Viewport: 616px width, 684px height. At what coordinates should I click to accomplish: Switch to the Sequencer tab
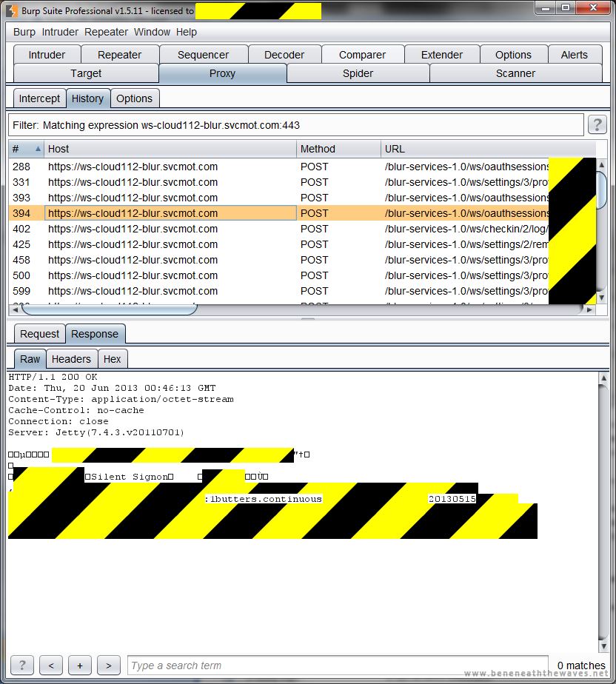(203, 55)
